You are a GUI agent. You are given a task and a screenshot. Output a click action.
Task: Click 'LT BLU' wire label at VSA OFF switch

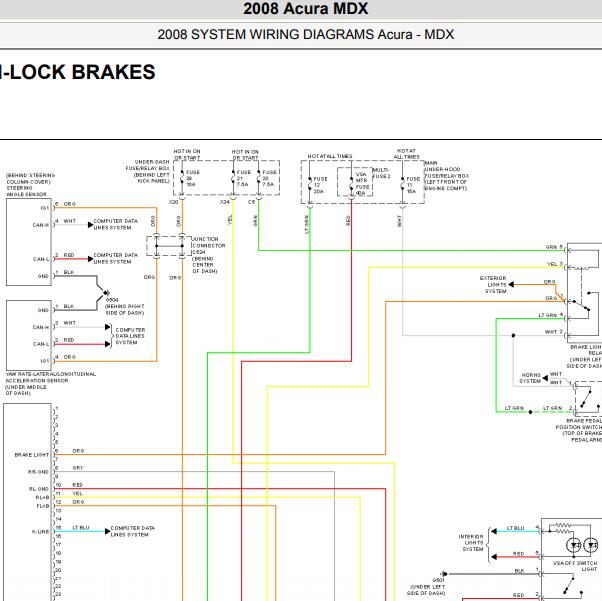pos(515,528)
